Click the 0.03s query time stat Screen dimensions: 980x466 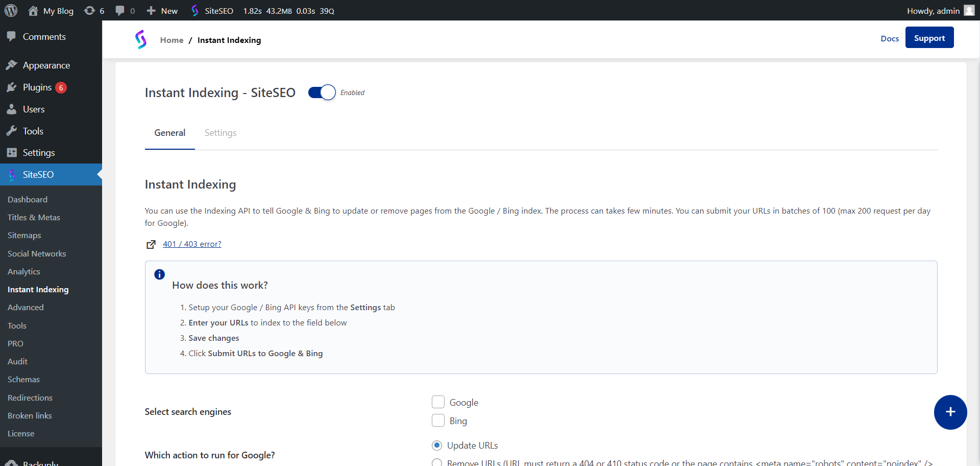(306, 11)
